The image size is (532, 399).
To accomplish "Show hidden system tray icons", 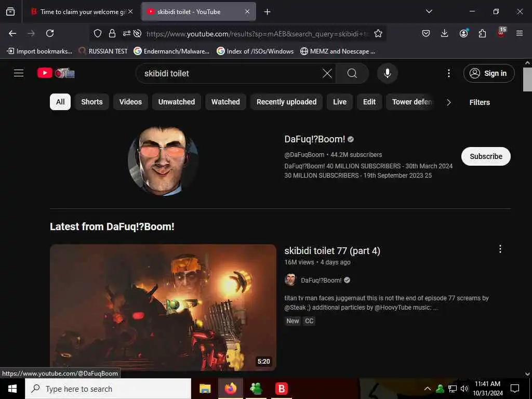I will coord(428,389).
